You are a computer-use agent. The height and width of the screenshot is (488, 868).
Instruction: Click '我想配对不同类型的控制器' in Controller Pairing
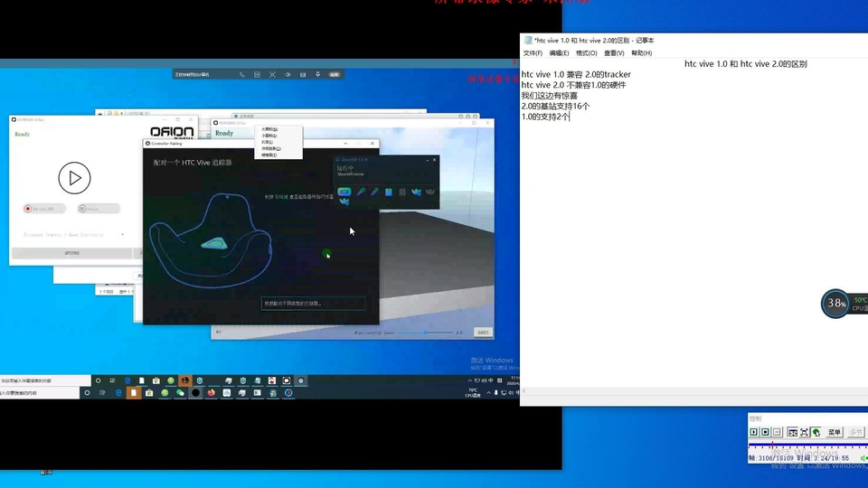pyautogui.click(x=313, y=304)
